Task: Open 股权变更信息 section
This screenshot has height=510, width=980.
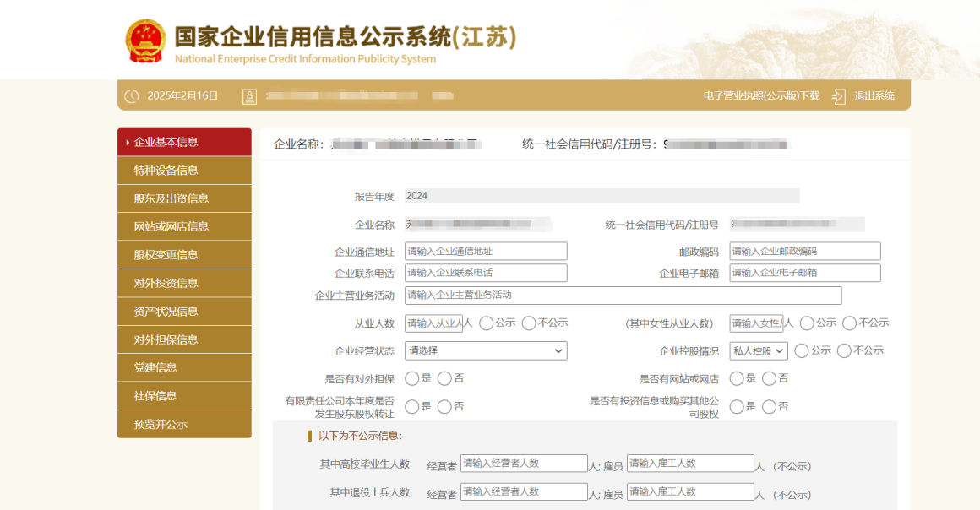Action: click(x=184, y=255)
